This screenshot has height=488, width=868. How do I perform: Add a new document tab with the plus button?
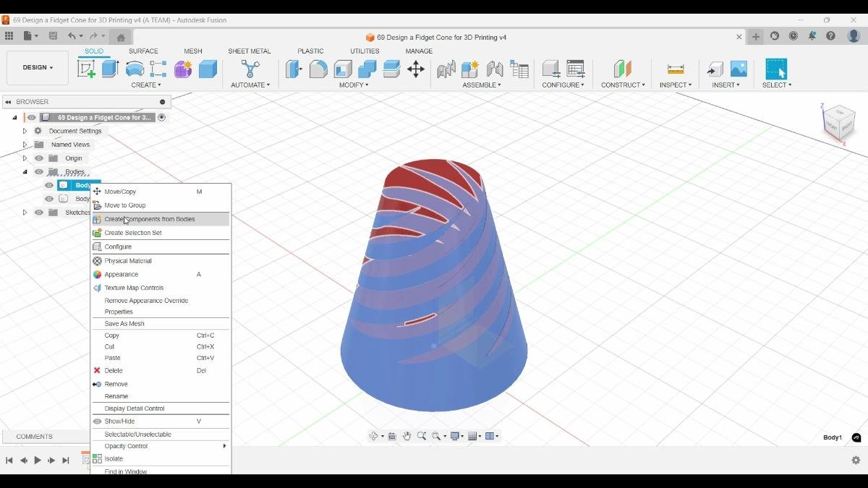756,37
